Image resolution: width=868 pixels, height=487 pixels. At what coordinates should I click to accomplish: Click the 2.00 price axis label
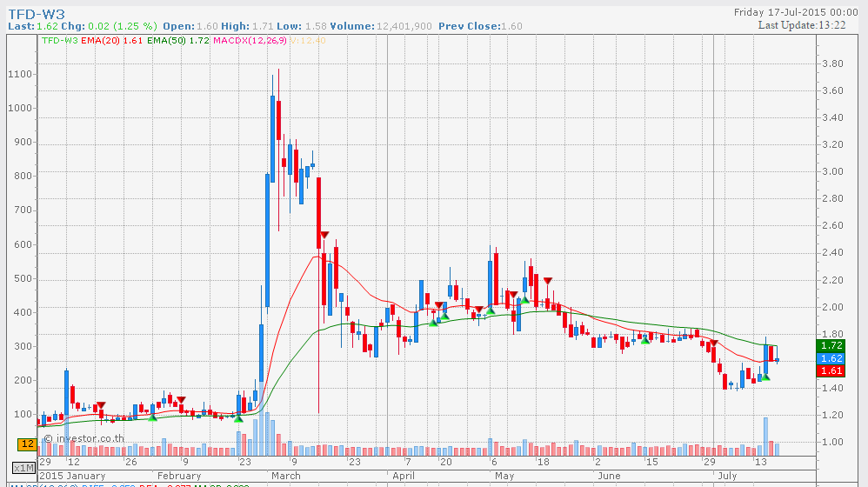(832, 307)
